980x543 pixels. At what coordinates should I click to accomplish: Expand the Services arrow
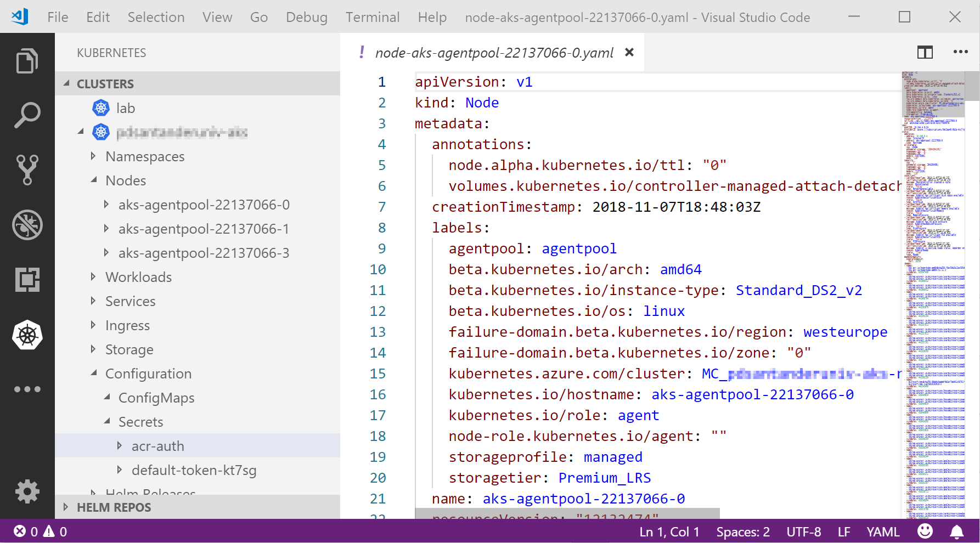pyautogui.click(x=93, y=301)
